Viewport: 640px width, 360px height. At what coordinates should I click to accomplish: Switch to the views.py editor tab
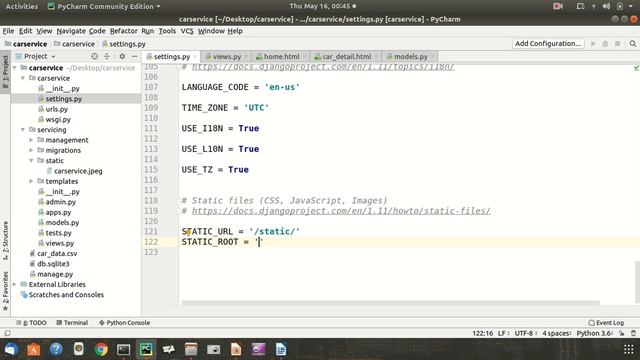pos(227,57)
